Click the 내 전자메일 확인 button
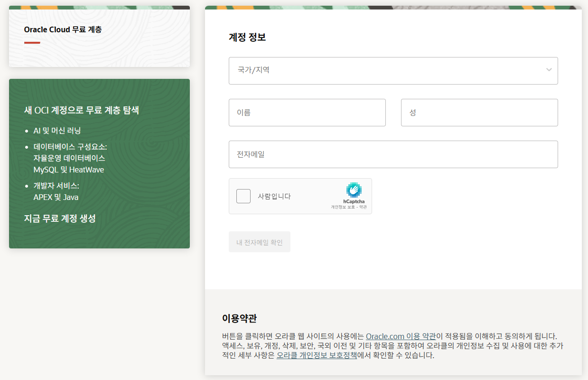588x380 pixels. tap(260, 242)
